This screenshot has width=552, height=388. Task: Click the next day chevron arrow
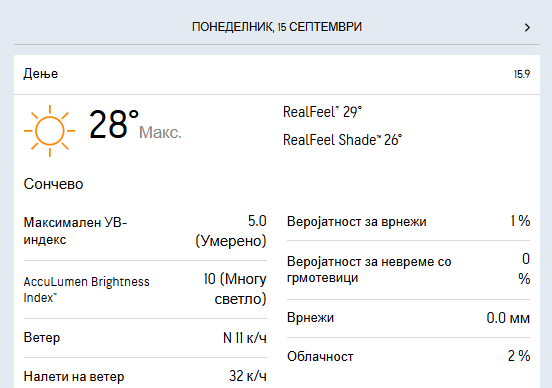(527, 27)
